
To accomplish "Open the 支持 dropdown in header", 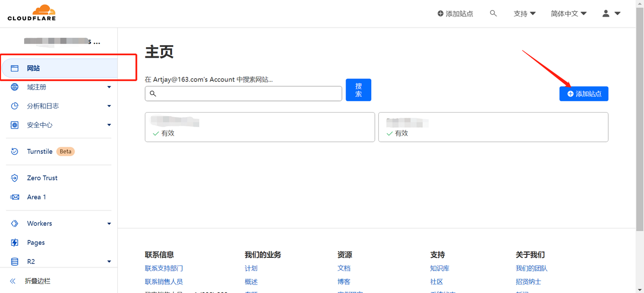I will coord(524,14).
